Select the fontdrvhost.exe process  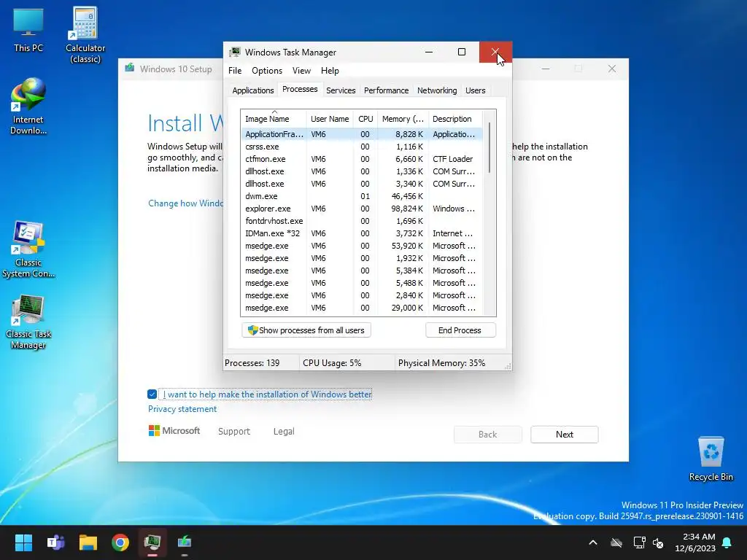(362, 221)
